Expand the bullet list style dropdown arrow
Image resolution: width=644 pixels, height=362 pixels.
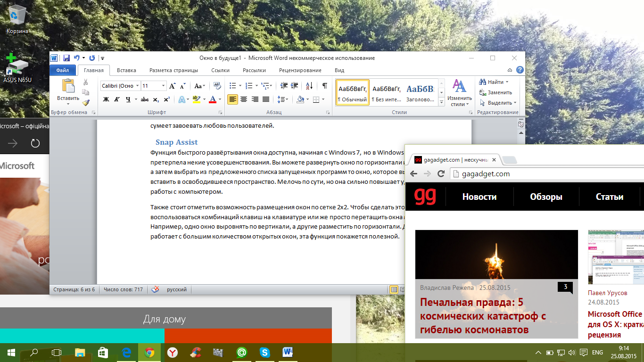coord(240,86)
